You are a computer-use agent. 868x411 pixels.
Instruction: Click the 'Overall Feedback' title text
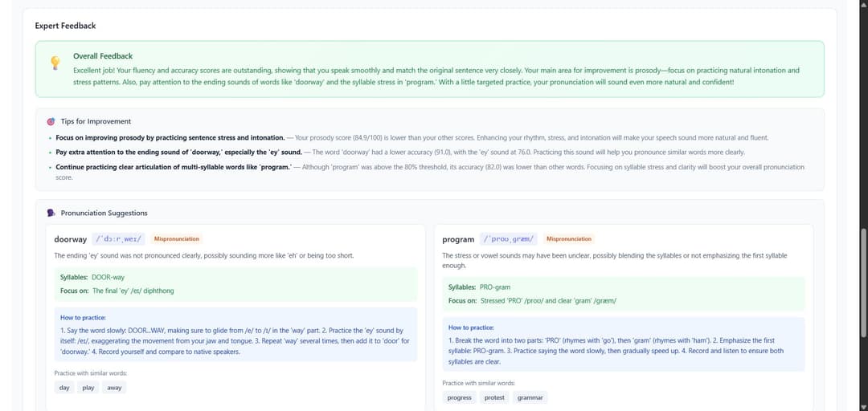click(103, 56)
